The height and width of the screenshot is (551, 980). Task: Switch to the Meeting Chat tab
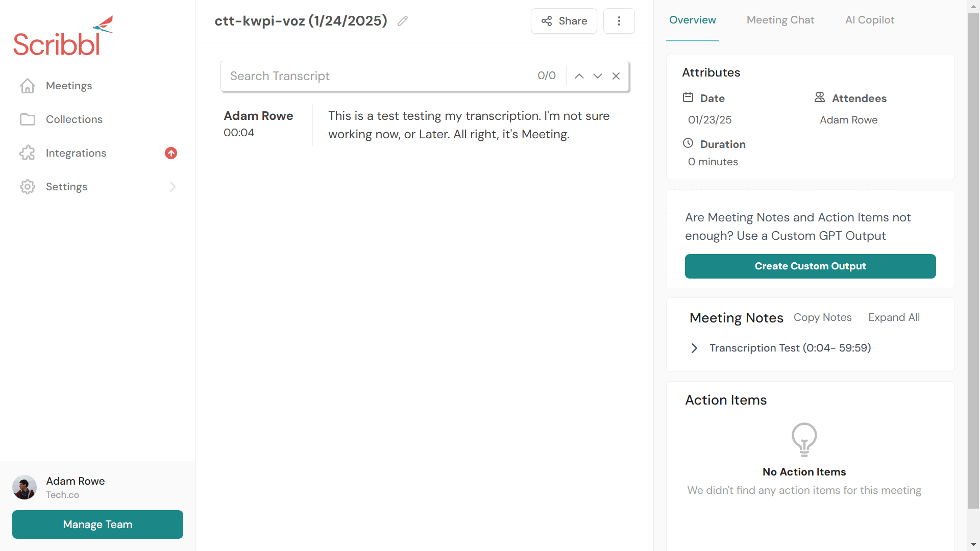tap(780, 19)
